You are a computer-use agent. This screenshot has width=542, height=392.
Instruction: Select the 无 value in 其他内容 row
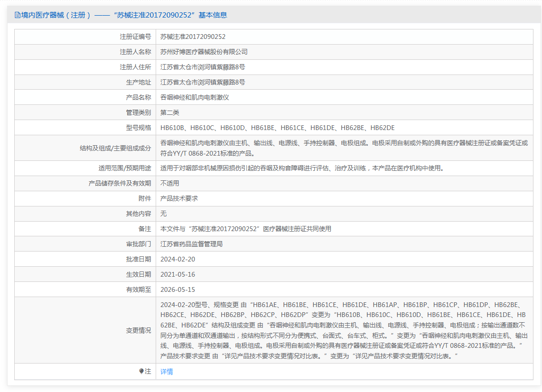[x=163, y=214]
